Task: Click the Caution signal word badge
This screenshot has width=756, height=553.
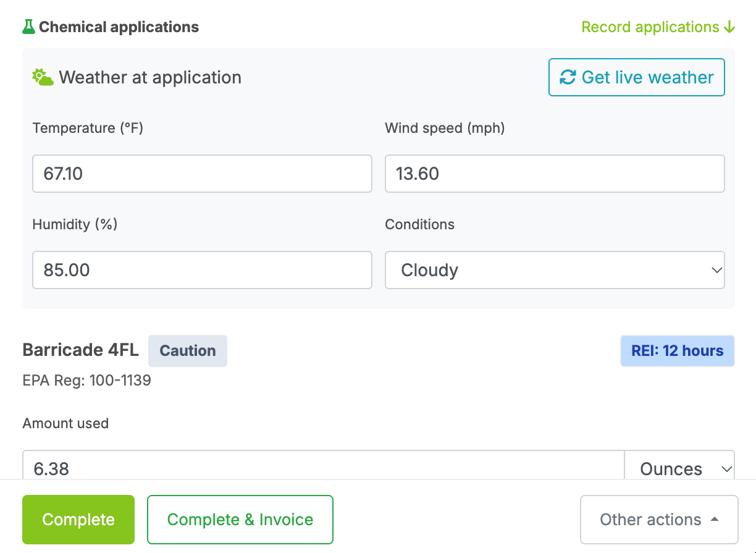Action: pos(188,351)
